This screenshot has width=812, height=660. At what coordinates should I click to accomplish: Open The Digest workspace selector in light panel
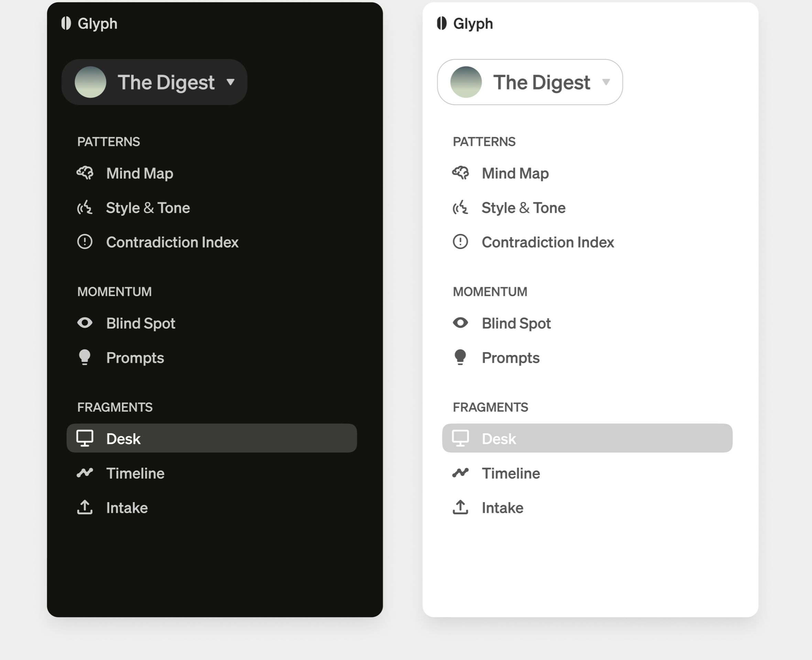tap(541, 82)
